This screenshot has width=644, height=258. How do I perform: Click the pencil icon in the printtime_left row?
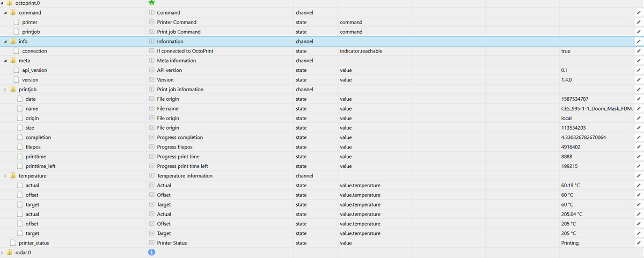point(639,166)
